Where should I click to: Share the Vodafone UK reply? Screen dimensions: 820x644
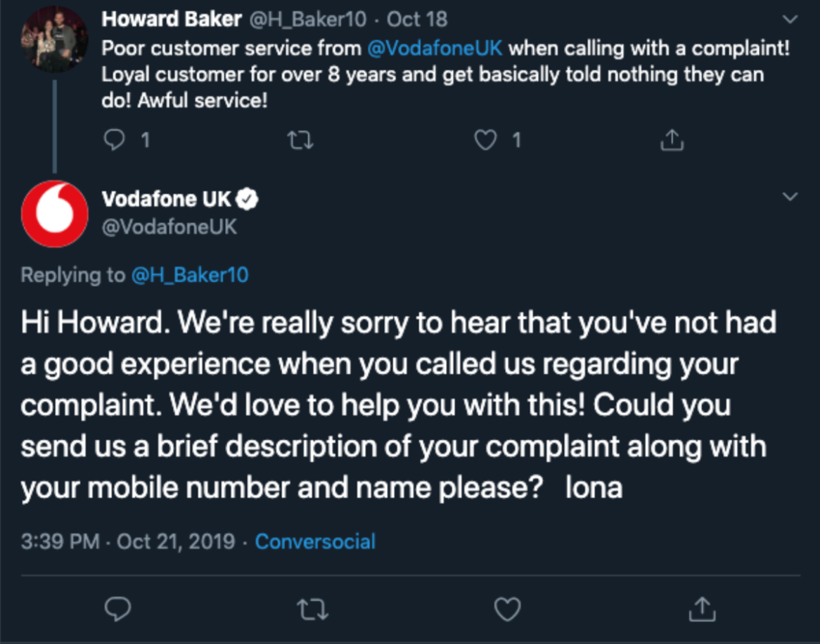point(702,608)
